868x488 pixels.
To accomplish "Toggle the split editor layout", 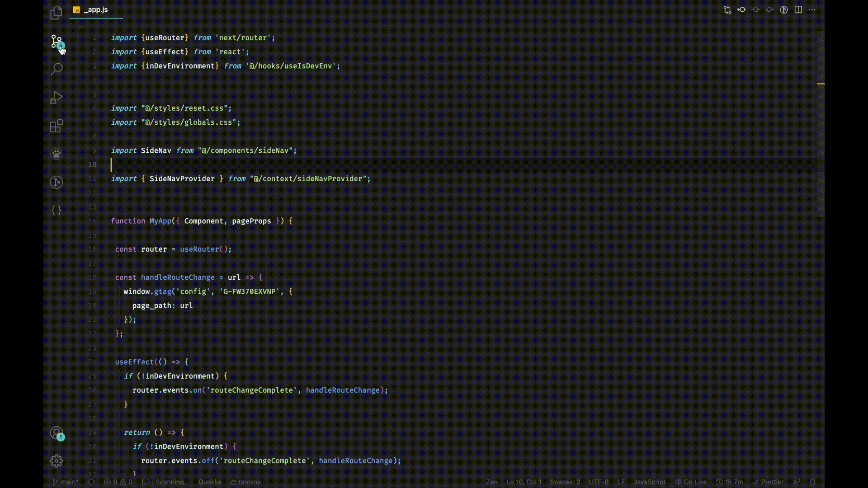I will tap(798, 9).
